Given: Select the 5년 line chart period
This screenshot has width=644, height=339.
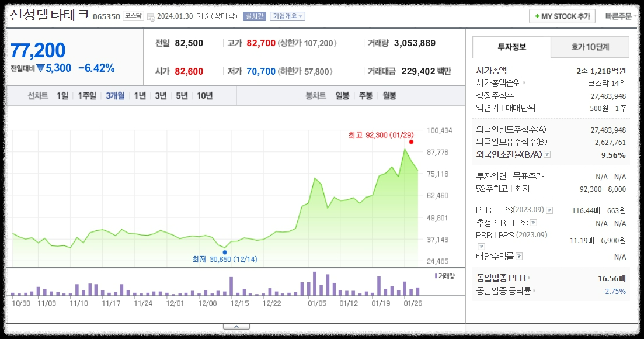Looking at the screenshot, I should coord(182,96).
